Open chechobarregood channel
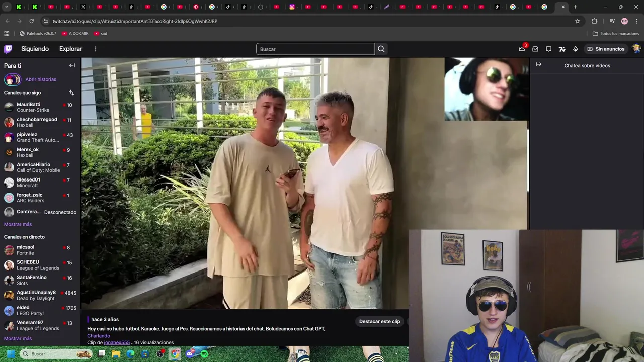 point(40,122)
